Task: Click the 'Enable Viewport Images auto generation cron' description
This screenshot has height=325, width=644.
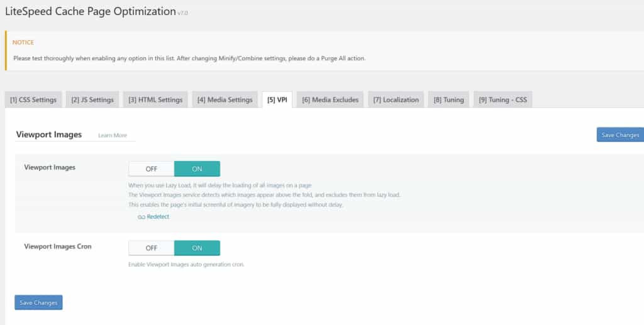Action: click(186, 265)
